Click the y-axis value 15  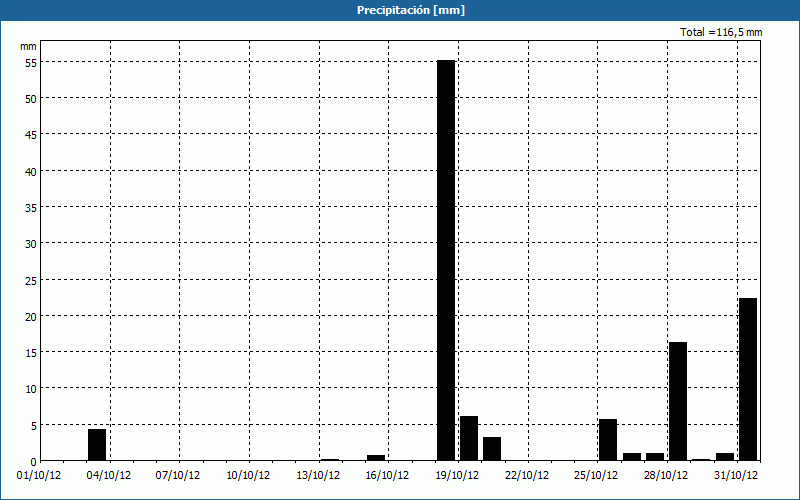point(31,353)
